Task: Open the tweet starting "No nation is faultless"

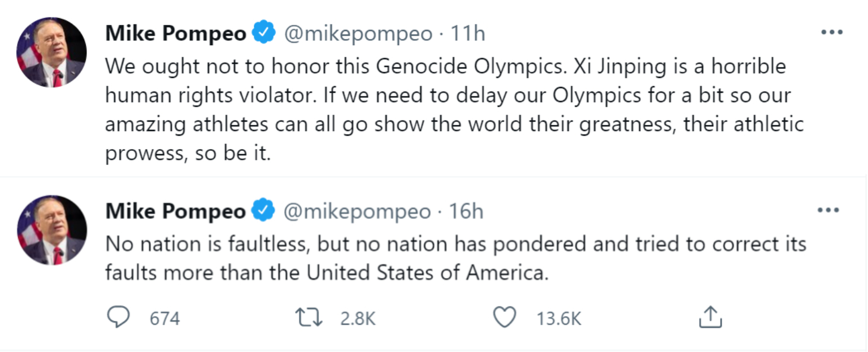Action: (x=455, y=258)
